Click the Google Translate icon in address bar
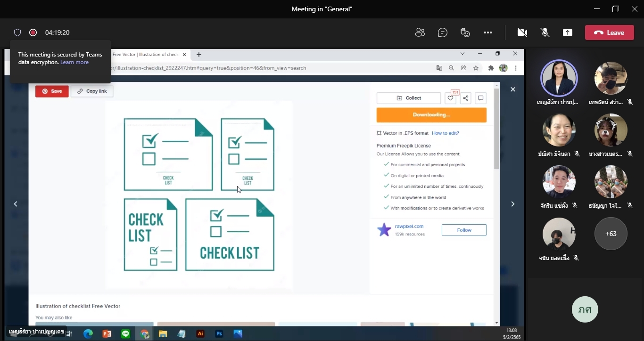This screenshot has height=341, width=644. [x=439, y=68]
